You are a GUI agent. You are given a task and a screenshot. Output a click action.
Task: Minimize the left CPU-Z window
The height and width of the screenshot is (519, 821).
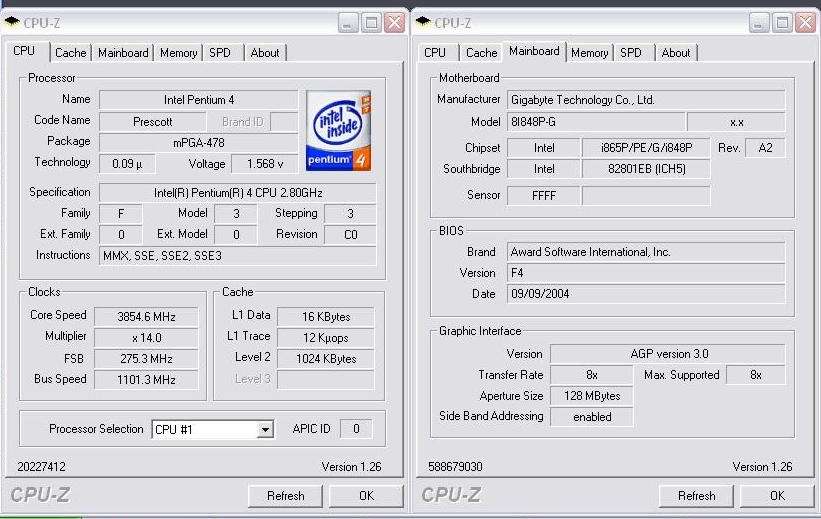348,23
